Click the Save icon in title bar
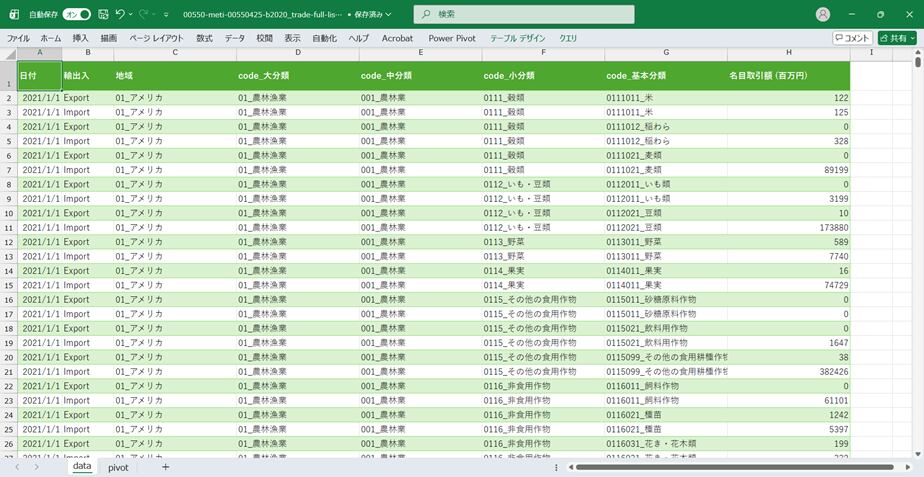Image resolution: width=924 pixels, height=477 pixels. [x=103, y=15]
